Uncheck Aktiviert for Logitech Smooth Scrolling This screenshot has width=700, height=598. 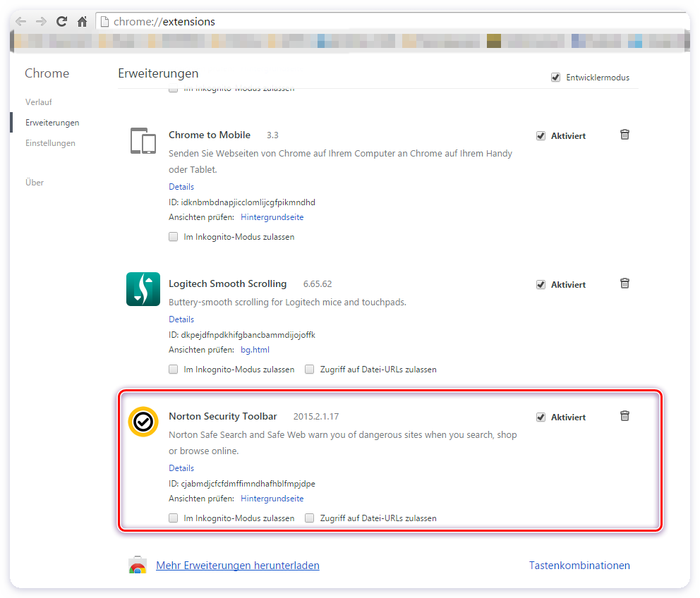click(x=541, y=284)
